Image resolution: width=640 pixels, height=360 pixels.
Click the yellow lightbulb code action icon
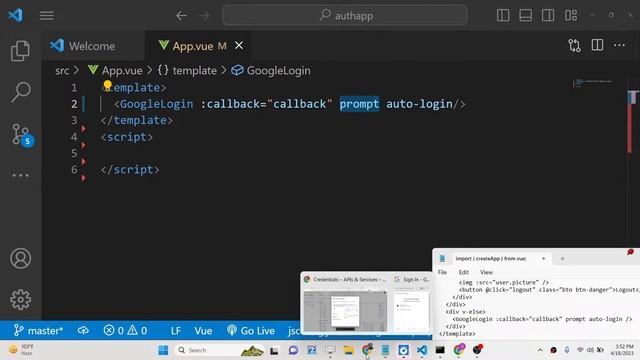107,85
